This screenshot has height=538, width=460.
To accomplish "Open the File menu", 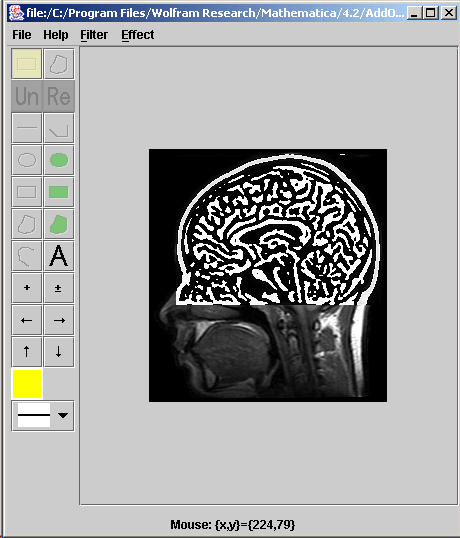I will pos(22,35).
